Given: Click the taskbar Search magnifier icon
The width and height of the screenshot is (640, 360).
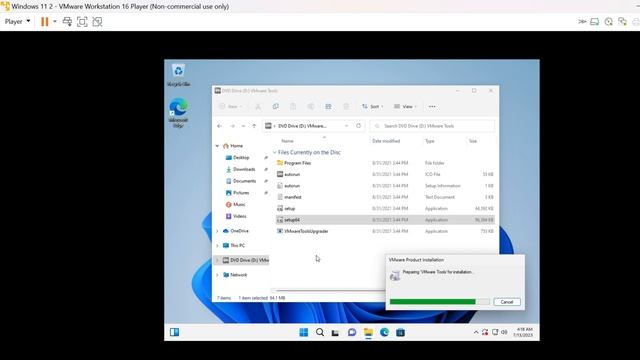Looking at the screenshot, I should point(320,332).
